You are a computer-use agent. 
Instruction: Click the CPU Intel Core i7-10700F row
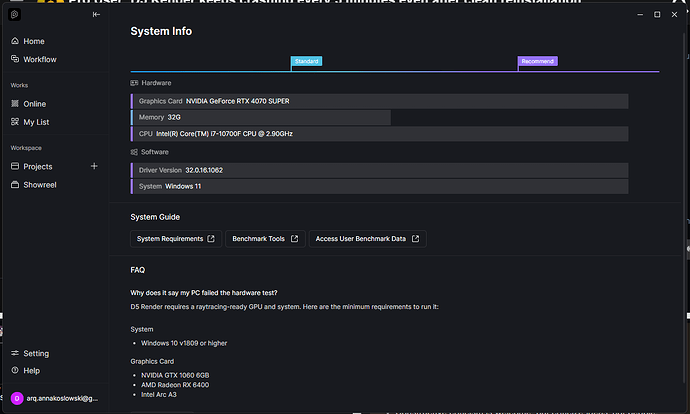(x=379, y=134)
